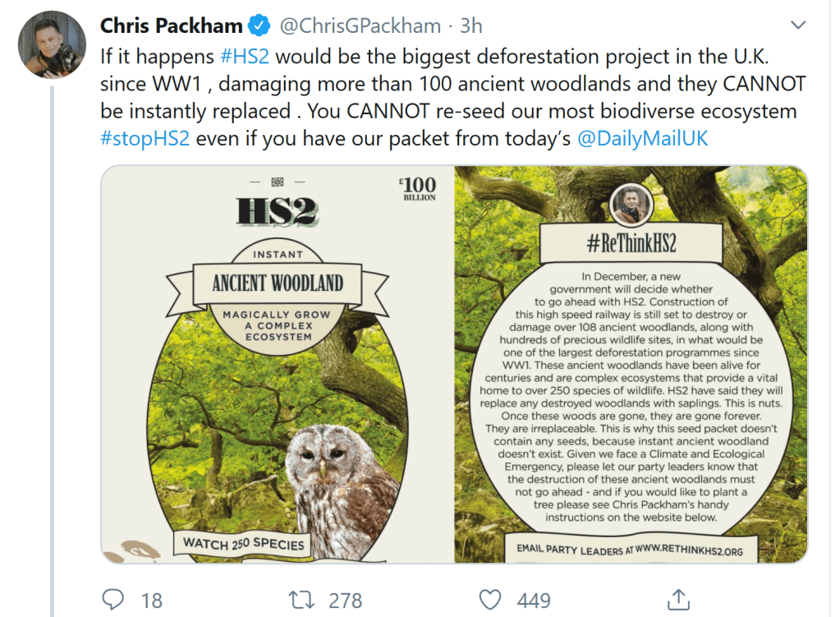Open the left HS2 seed packet image
The width and height of the screenshot is (840, 617).
click(277, 364)
